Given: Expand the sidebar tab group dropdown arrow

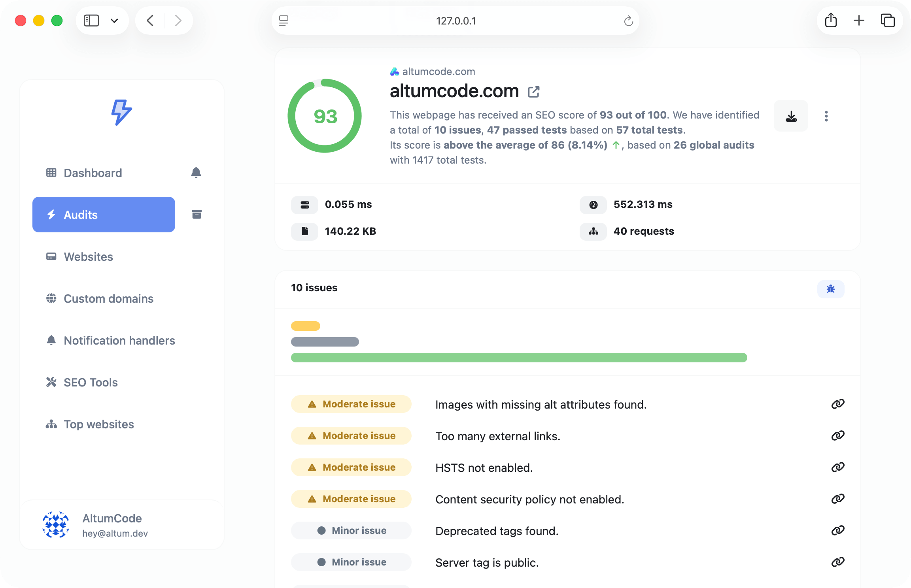Looking at the screenshot, I should (x=114, y=21).
